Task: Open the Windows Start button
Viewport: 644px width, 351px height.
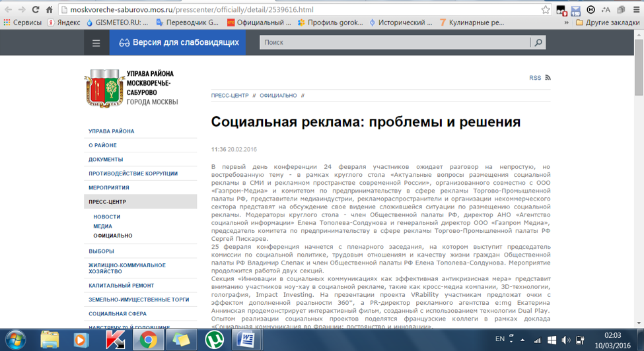Action: pos(15,340)
